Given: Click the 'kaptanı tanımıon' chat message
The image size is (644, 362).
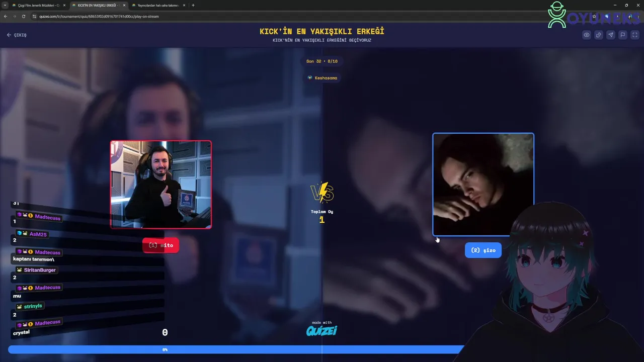Looking at the screenshot, I should [33, 259].
